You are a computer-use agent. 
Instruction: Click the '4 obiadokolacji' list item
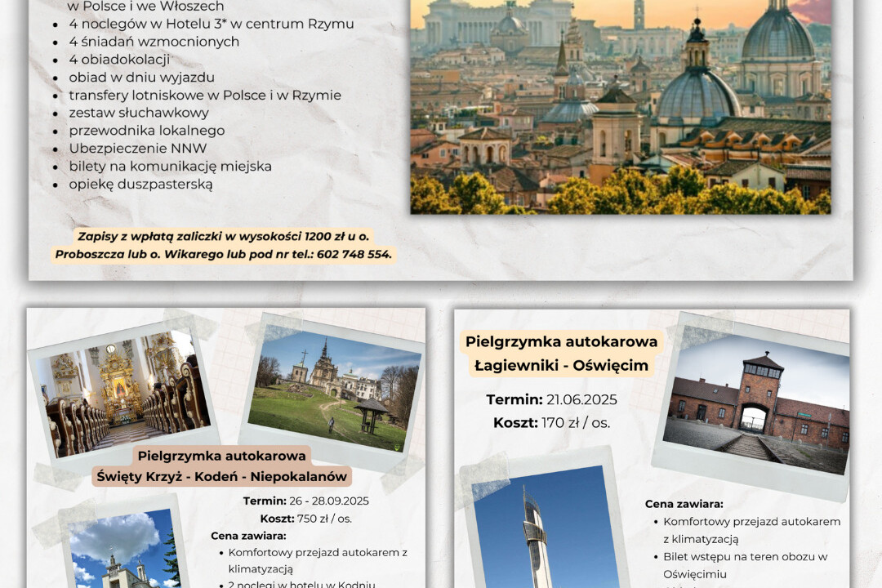(x=119, y=60)
